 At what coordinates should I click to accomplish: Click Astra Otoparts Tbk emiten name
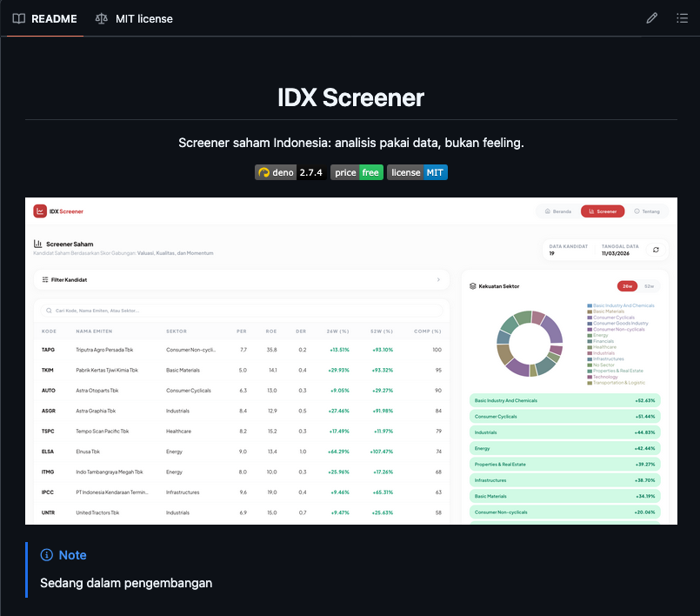click(97, 391)
